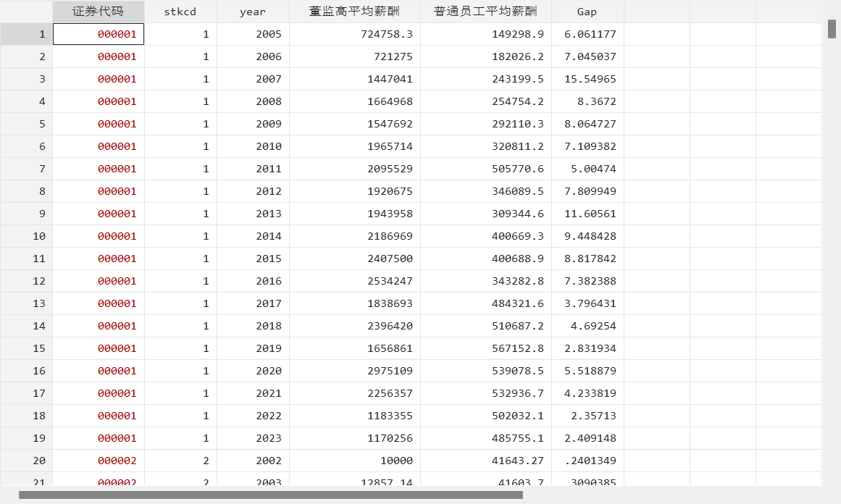The image size is (841, 504).
Task: Click Gap value 7.045037
Action: tap(587, 56)
